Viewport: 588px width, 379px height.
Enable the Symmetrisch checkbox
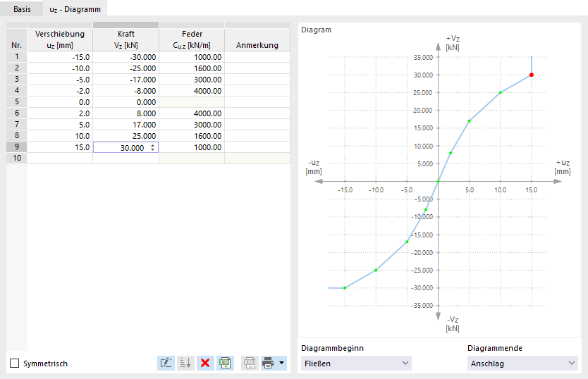(14, 364)
